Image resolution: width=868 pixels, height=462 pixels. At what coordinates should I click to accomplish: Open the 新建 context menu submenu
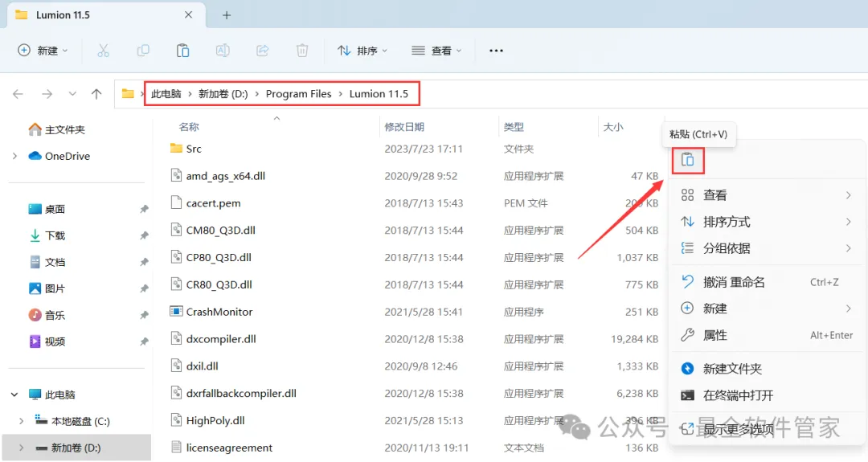pyautogui.click(x=767, y=309)
